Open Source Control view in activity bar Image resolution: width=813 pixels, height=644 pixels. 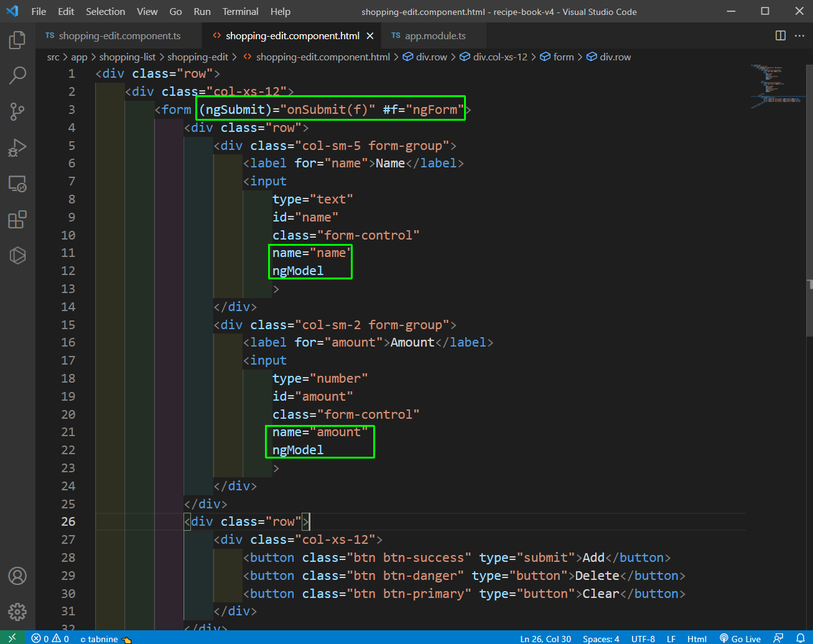coord(17,112)
